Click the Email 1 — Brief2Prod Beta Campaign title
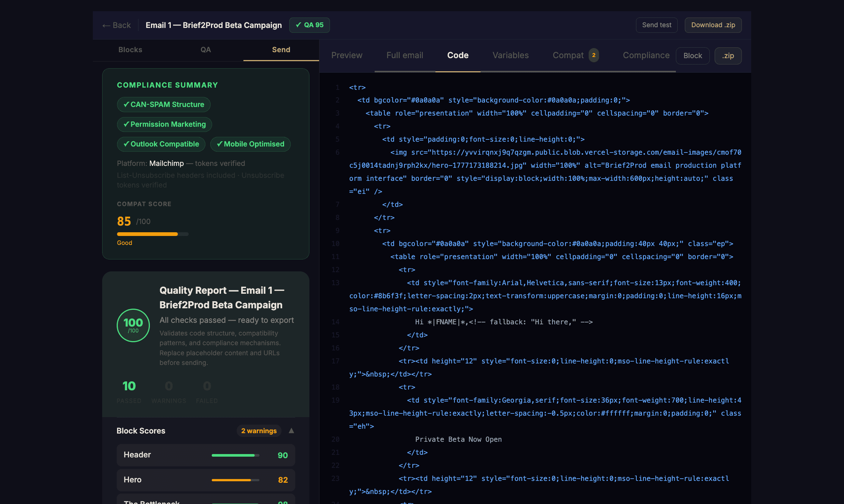 click(x=214, y=25)
